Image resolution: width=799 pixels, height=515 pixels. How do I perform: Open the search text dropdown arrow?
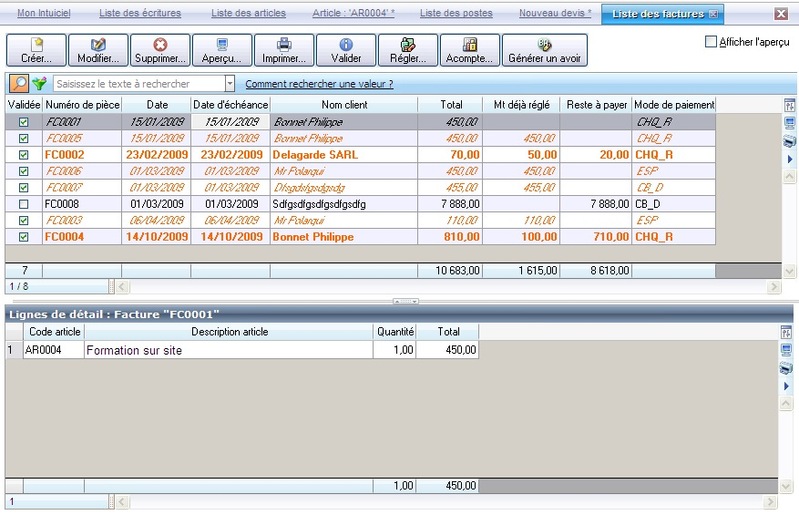pos(230,83)
